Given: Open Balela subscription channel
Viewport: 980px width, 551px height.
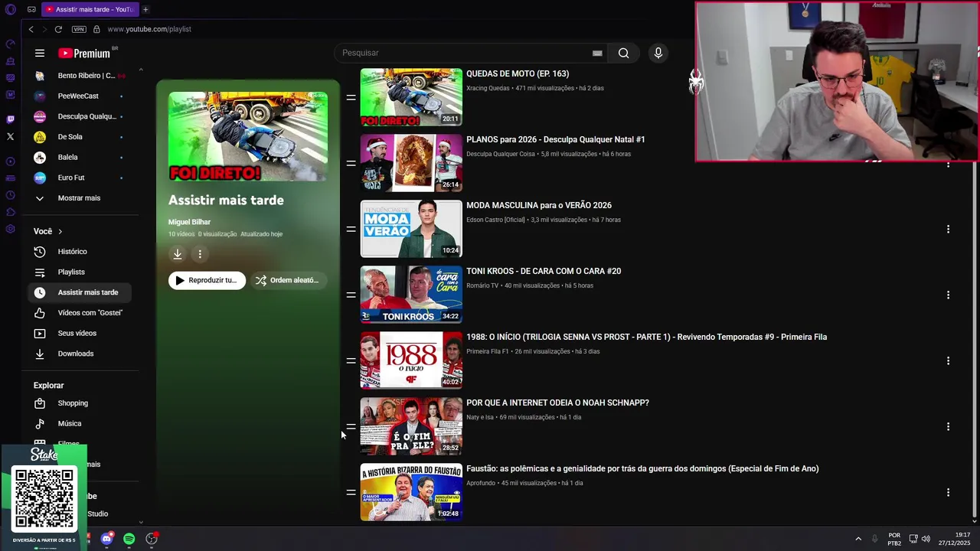Looking at the screenshot, I should [x=79, y=157].
